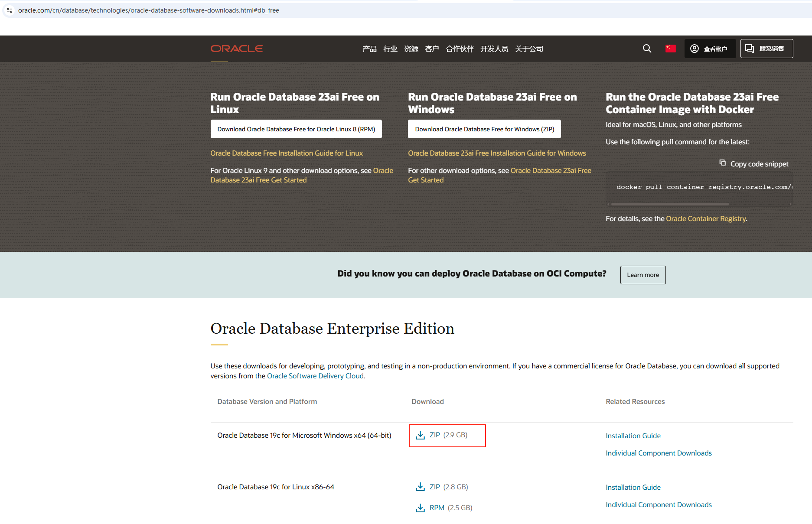The width and height of the screenshot is (812, 524).
Task: Click download icon for Linux ZIP 2.8 GB
Action: pos(420,487)
